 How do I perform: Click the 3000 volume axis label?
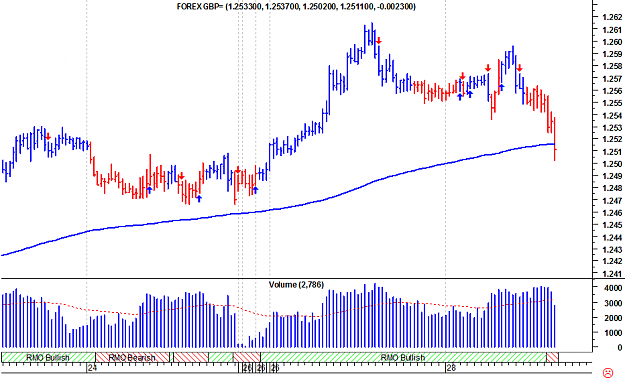click(613, 303)
